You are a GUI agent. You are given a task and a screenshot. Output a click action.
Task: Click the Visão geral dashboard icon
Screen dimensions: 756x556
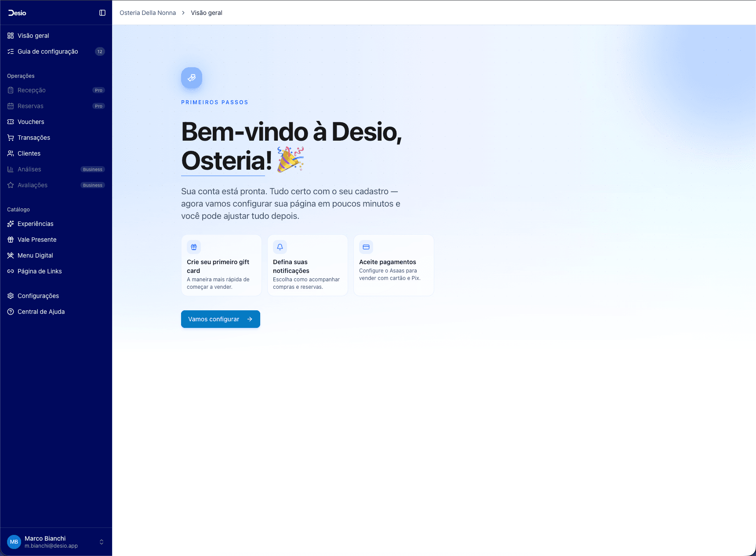tap(11, 36)
